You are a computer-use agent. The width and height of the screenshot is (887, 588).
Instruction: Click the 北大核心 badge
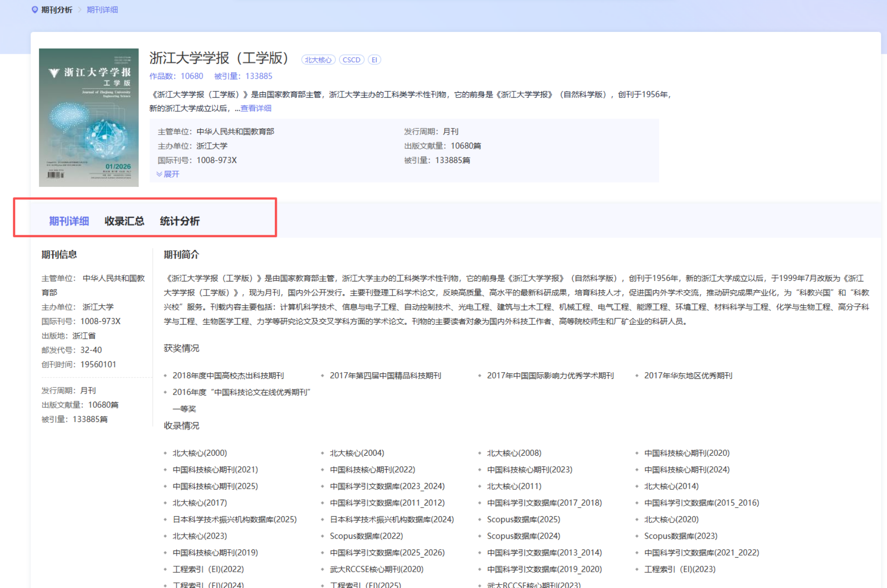pyautogui.click(x=318, y=60)
